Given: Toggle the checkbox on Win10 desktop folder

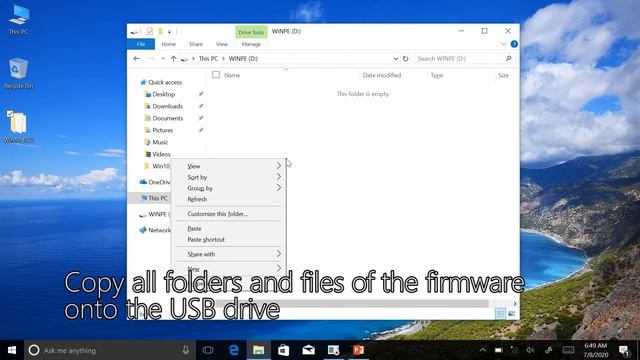Looking at the screenshot, I should point(10,113).
